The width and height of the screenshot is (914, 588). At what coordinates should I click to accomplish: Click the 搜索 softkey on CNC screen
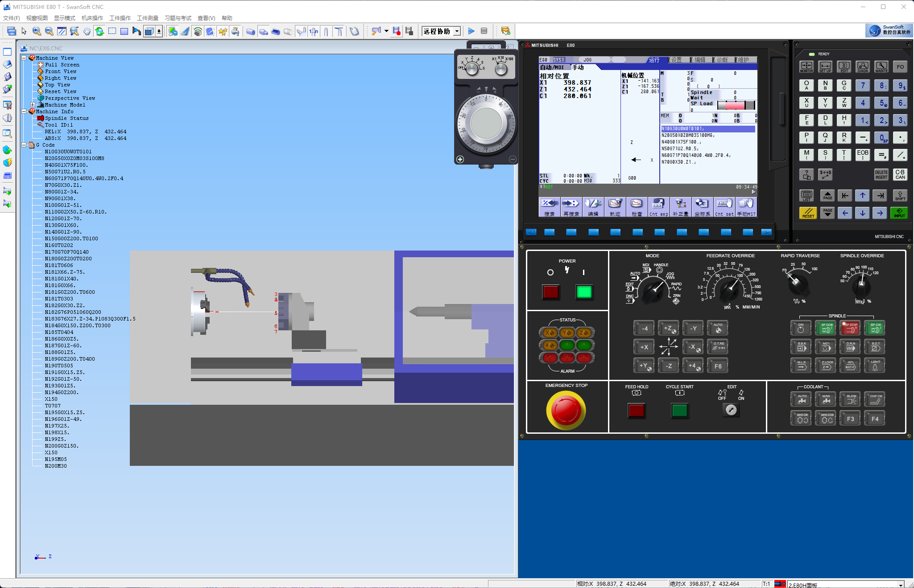[x=549, y=207]
